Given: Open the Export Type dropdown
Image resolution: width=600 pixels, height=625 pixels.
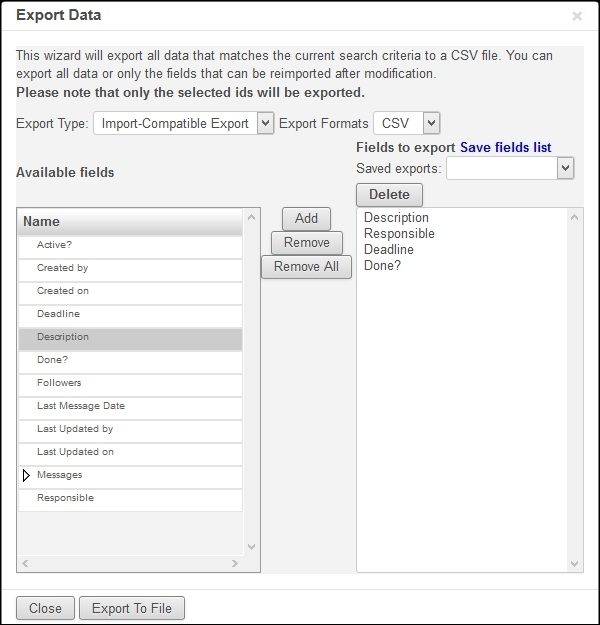Looking at the screenshot, I should pos(183,123).
